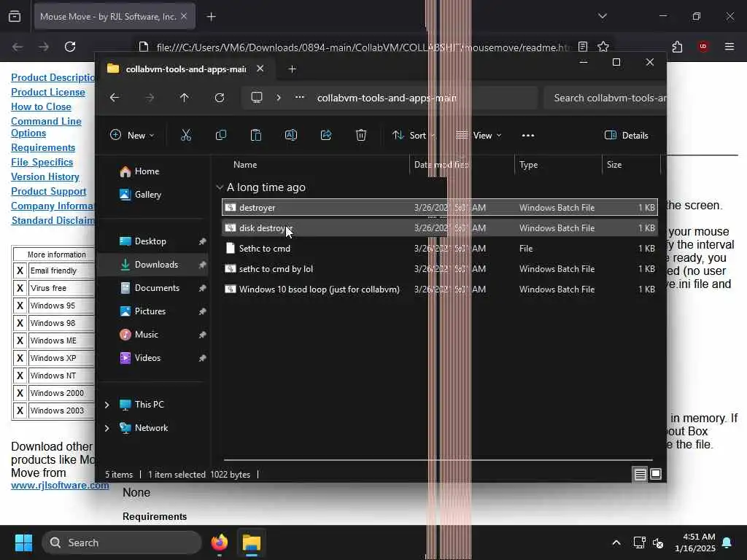The width and height of the screenshot is (747, 560).
Task: Open Requirements link in browser page
Action: [x=43, y=148]
